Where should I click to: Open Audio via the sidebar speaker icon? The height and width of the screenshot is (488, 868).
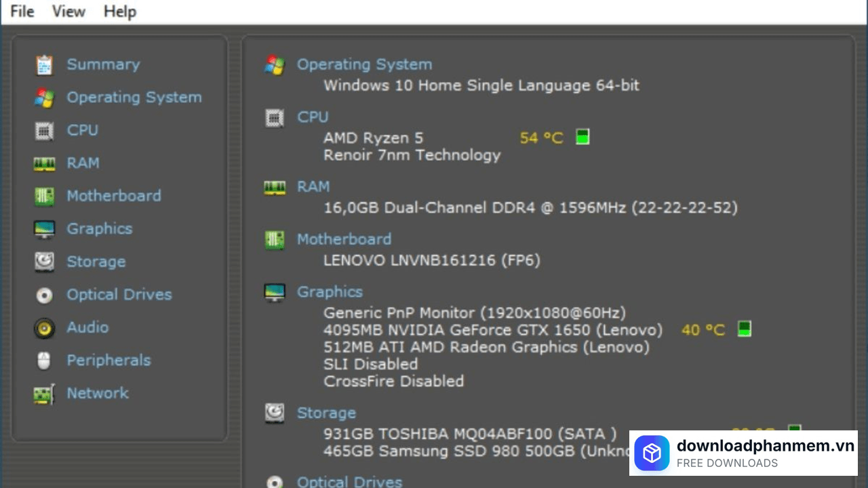(44, 328)
